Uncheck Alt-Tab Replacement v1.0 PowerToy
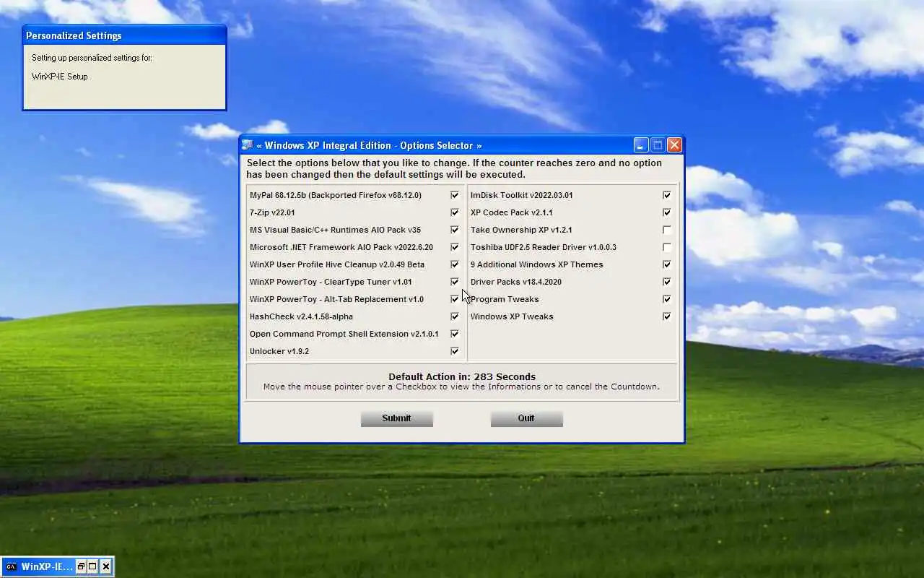 coord(455,299)
